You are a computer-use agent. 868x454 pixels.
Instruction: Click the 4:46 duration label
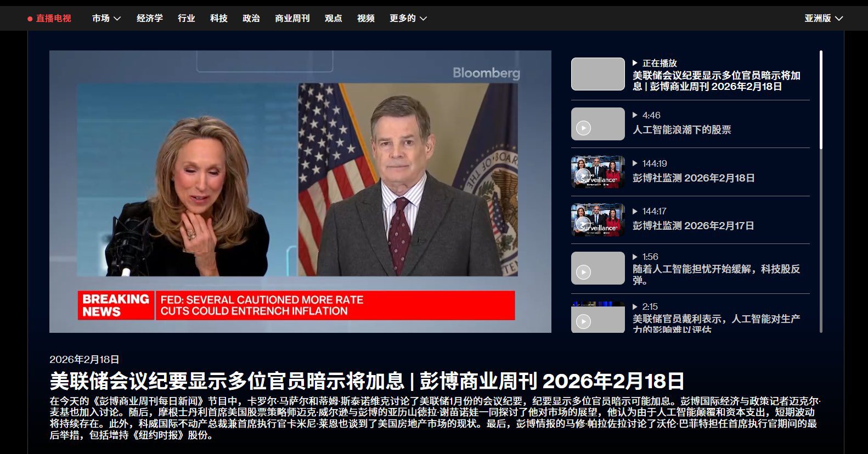[x=651, y=116]
